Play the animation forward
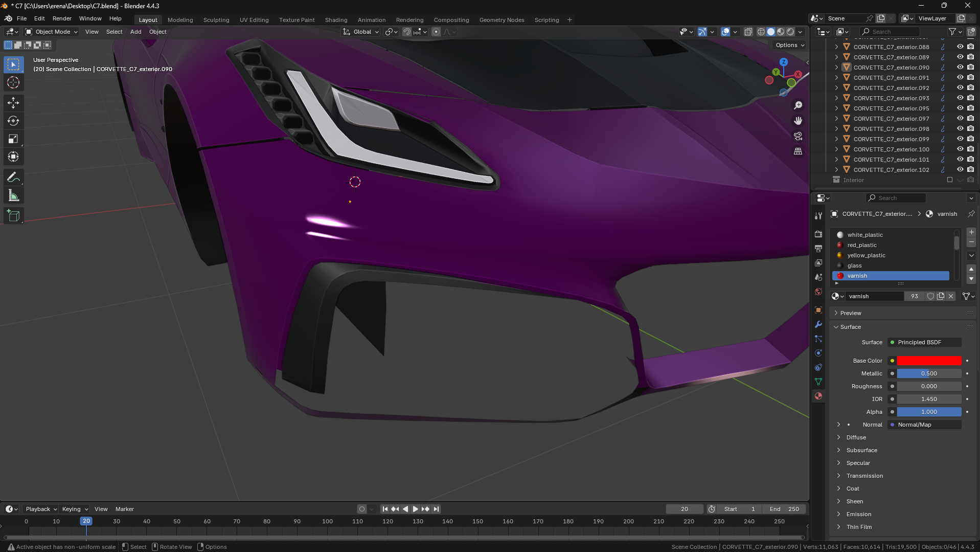Image resolution: width=980 pixels, height=552 pixels. tap(415, 509)
